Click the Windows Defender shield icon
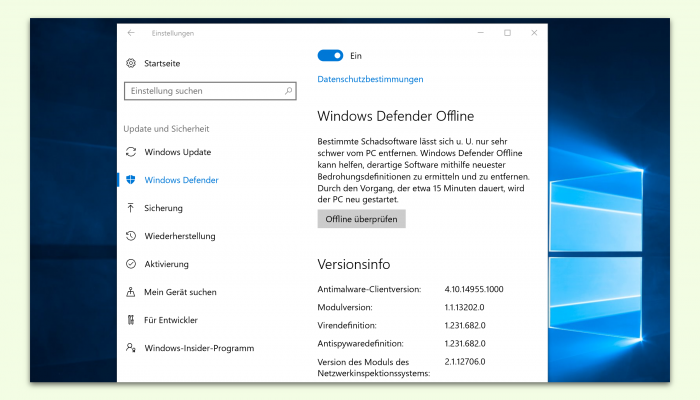 point(131,180)
